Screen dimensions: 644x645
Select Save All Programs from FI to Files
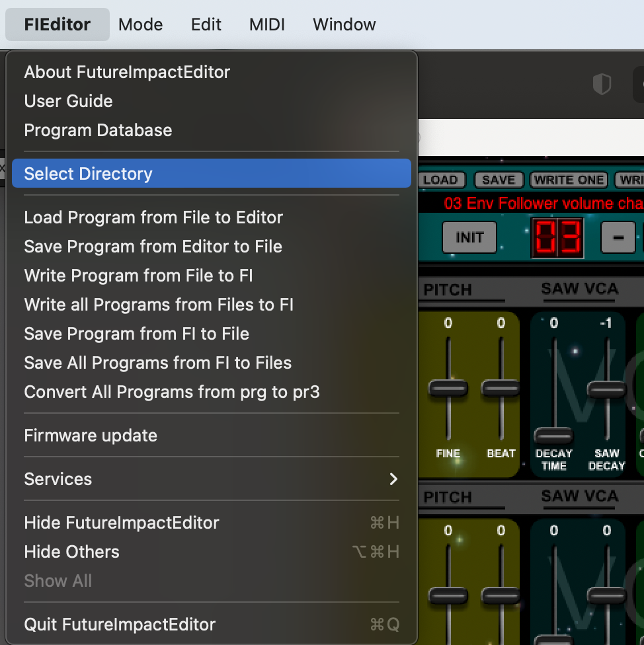pyautogui.click(x=212, y=363)
